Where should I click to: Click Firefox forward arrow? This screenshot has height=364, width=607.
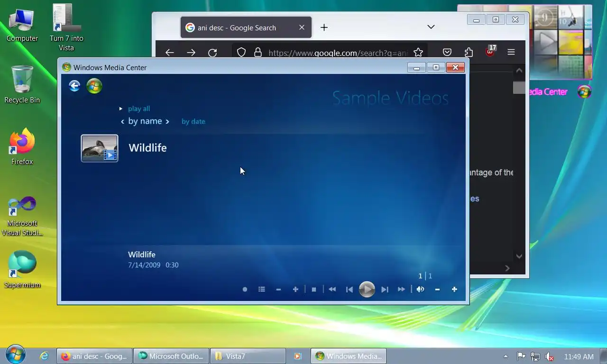[x=191, y=53]
